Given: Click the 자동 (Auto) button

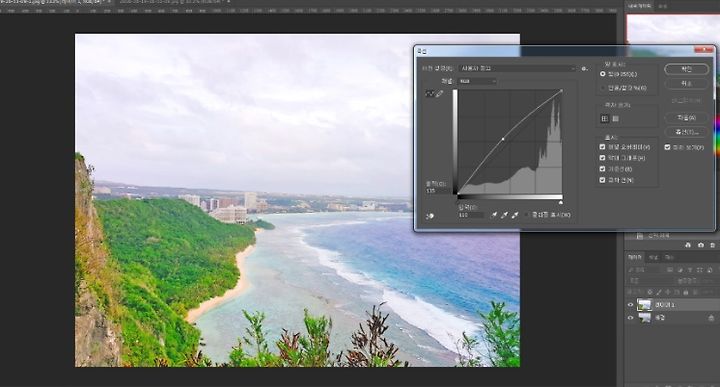Looking at the screenshot, I should click(x=686, y=118).
